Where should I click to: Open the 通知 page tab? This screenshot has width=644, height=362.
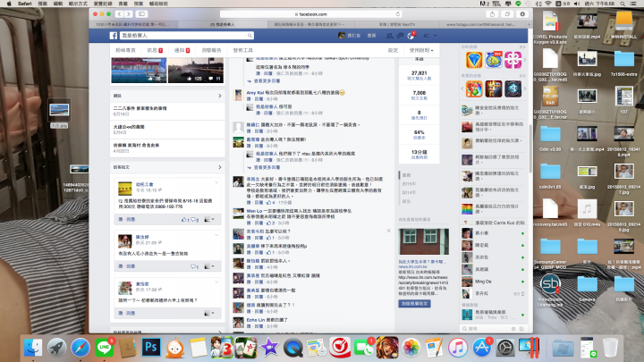coord(182,50)
